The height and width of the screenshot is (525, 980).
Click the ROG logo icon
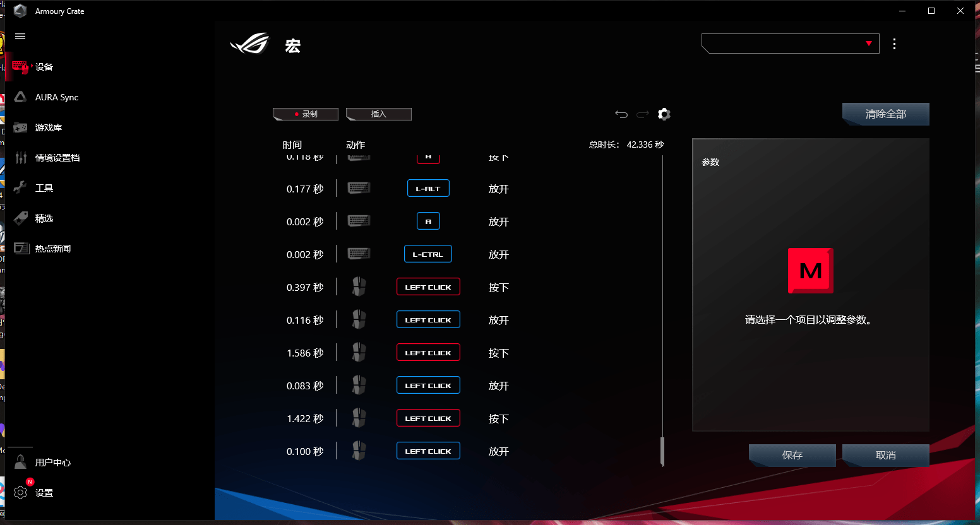tap(249, 44)
